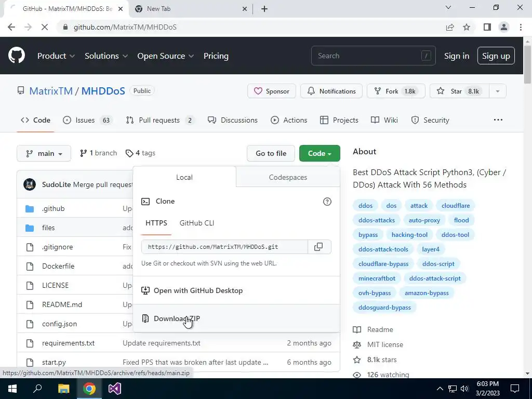Expand the Product menu
This screenshot has width=532, height=399.
click(56, 56)
